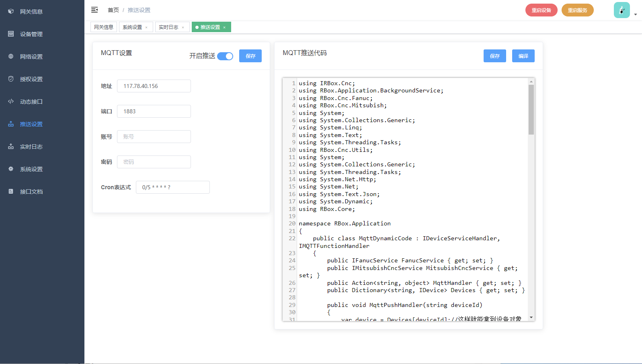Click the 授权设置 shield-check icon in sidebar
642x364 pixels.
pos(11,79)
